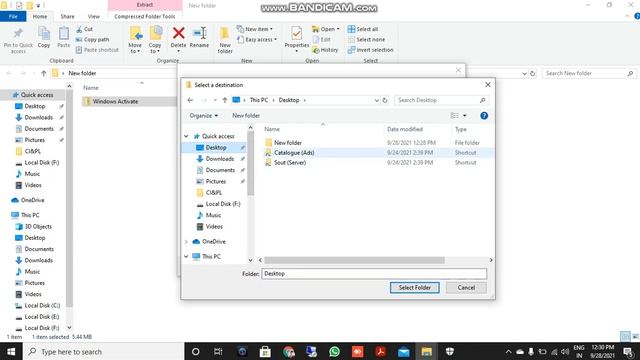Click the dialog's up one level arrow

pyautogui.click(x=224, y=100)
